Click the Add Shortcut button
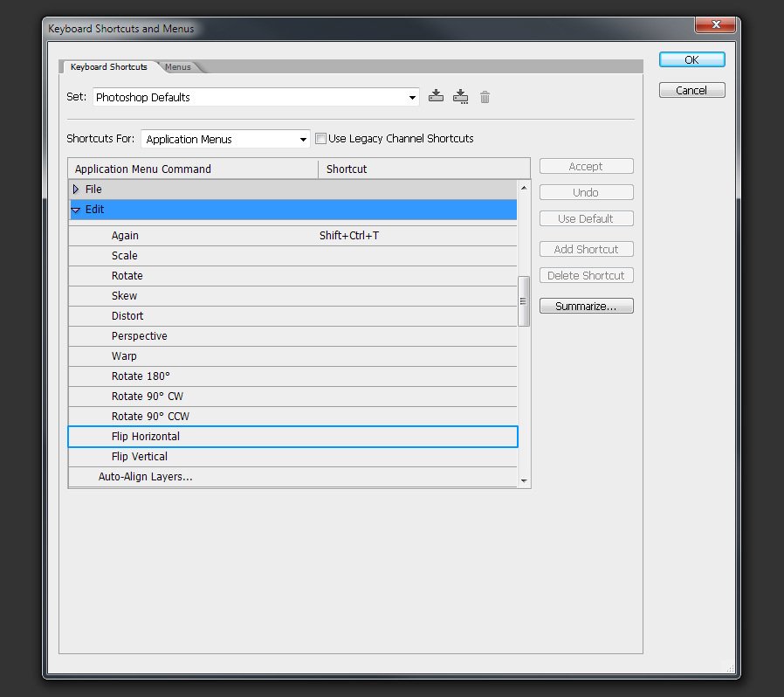The height and width of the screenshot is (697, 784). point(587,249)
